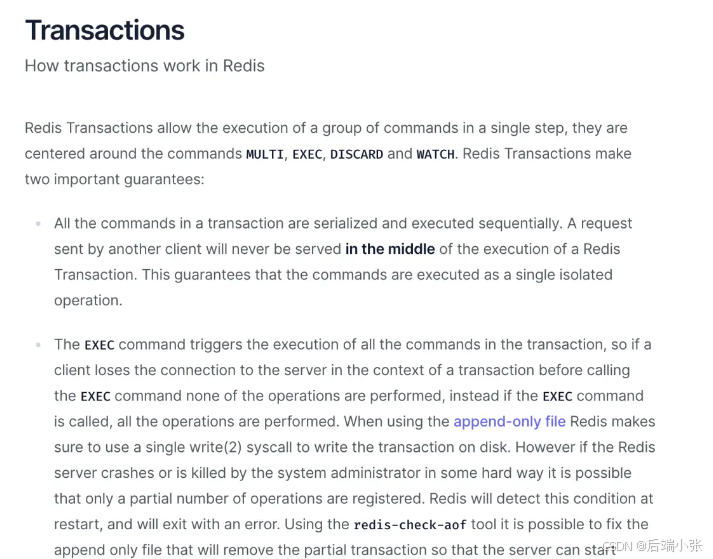Image resolution: width=713 pixels, height=559 pixels.
Task: Click the first bullet point marker
Action: [39, 223]
